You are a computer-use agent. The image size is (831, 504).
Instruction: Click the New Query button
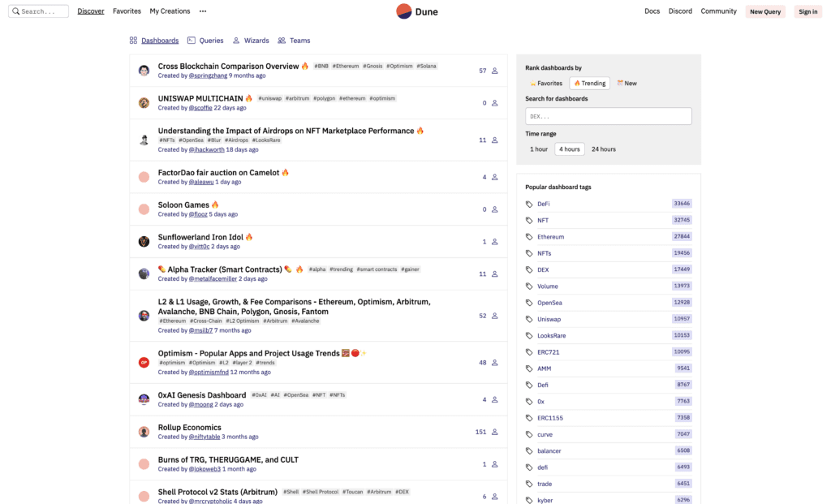764,11
